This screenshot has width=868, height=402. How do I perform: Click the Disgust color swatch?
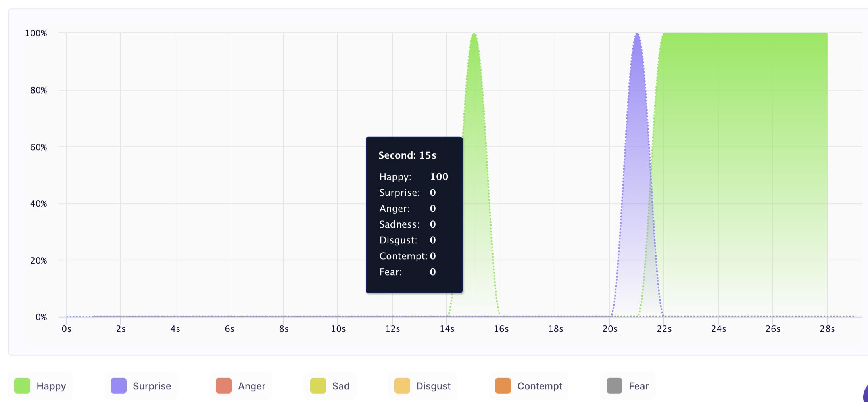(x=402, y=386)
